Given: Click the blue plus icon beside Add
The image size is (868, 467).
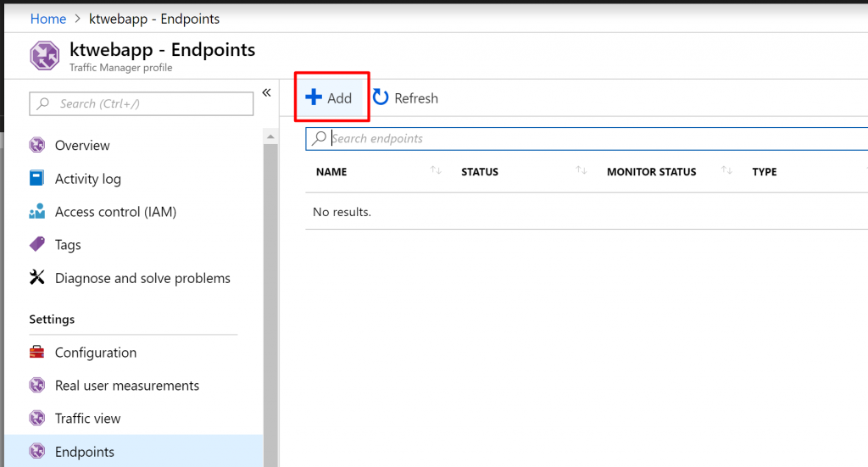Looking at the screenshot, I should (314, 97).
